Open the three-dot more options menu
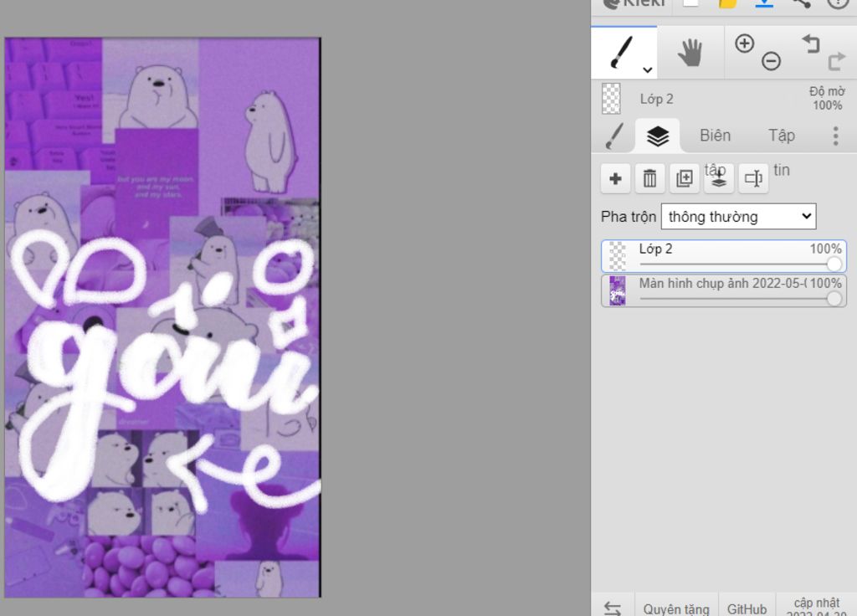Screen dimensions: 857x616 [835, 136]
